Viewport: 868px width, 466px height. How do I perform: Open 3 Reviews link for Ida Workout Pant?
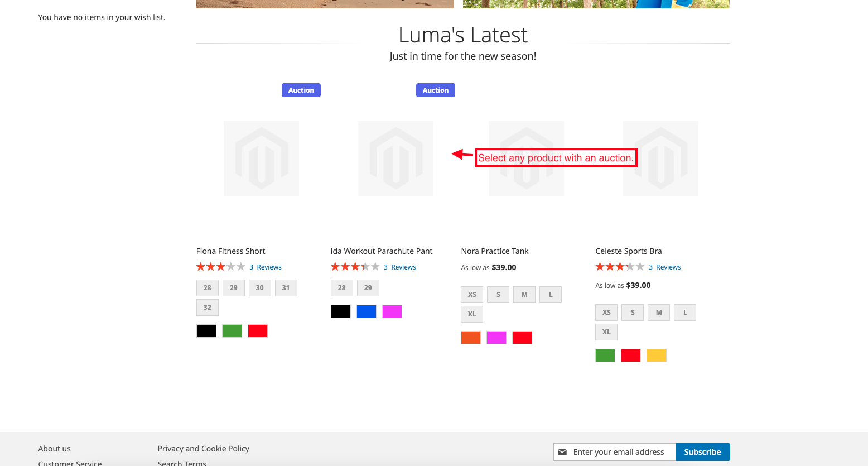(x=400, y=267)
